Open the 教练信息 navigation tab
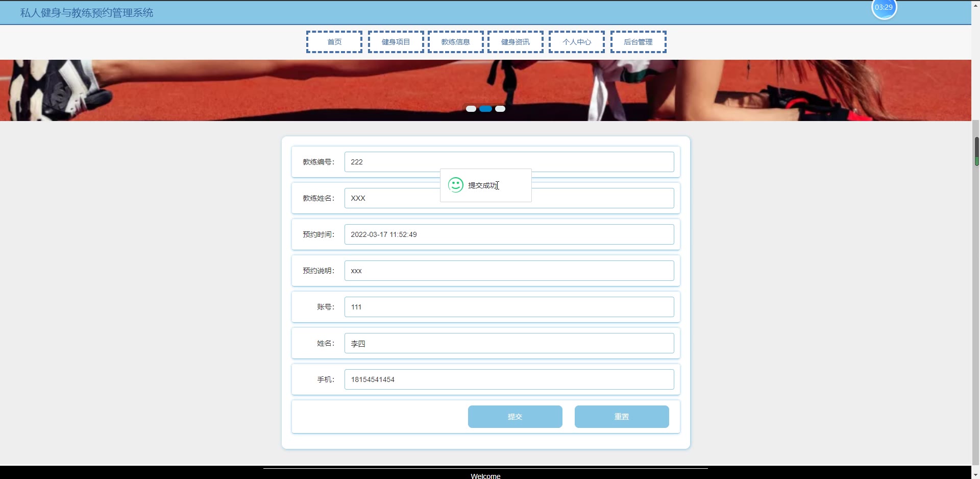 [455, 42]
